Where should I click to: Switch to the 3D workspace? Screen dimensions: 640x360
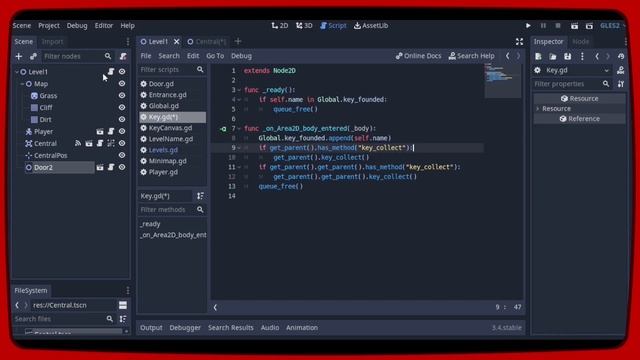click(x=304, y=26)
